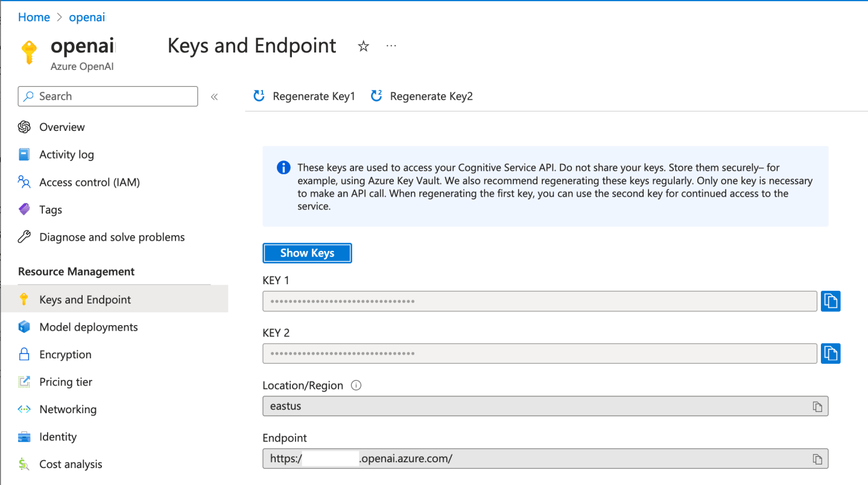Regenerate Key1
868x485 pixels.
point(305,97)
